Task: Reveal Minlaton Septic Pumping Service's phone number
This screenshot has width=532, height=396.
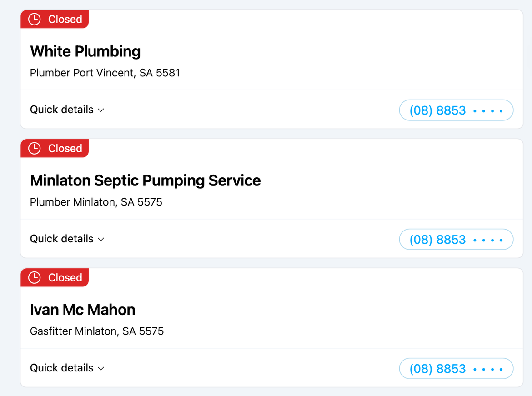Action: 456,240
